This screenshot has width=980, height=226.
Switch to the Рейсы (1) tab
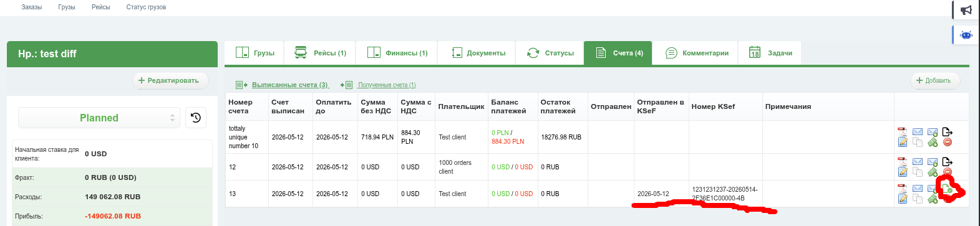click(320, 53)
